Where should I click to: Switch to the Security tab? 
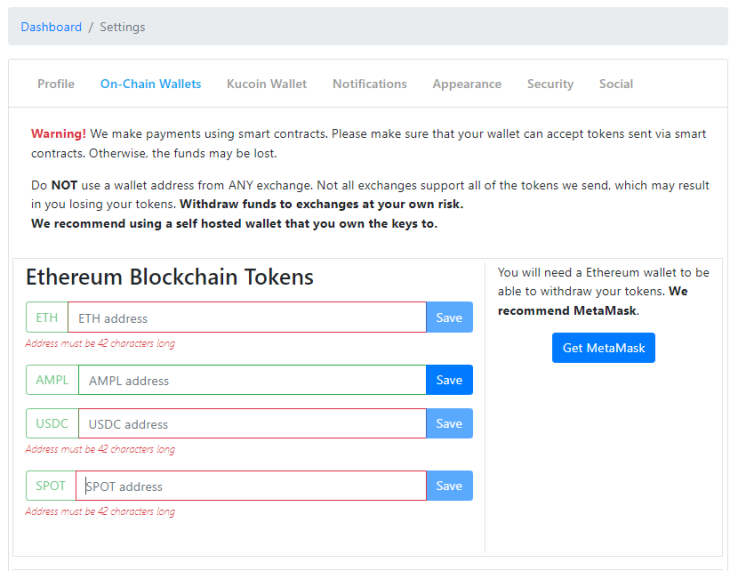point(550,84)
